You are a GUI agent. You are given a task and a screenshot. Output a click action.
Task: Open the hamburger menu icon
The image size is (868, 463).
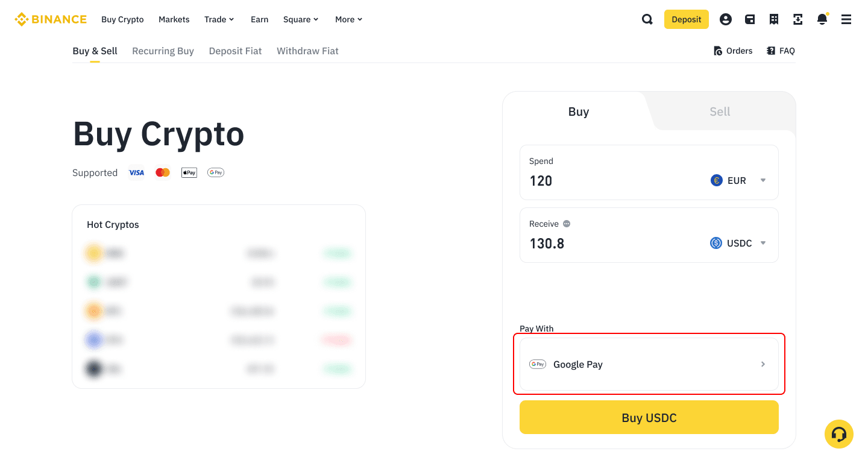click(846, 19)
